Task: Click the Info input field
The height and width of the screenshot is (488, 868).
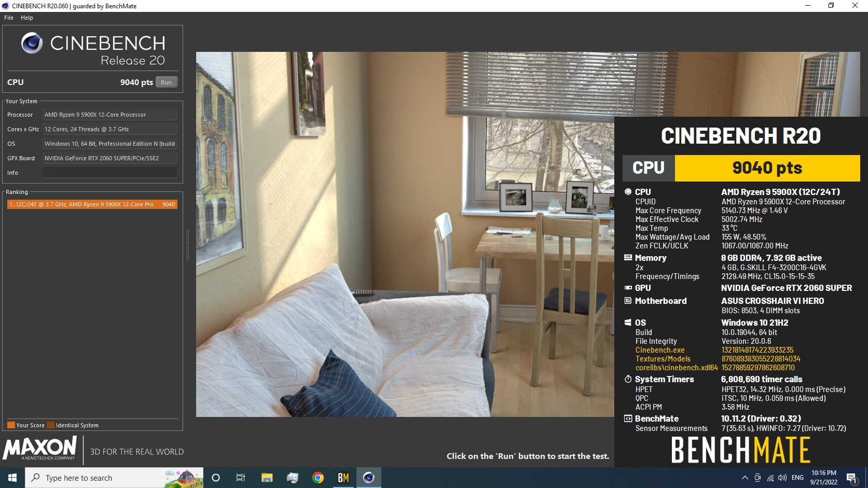Action: tap(109, 173)
